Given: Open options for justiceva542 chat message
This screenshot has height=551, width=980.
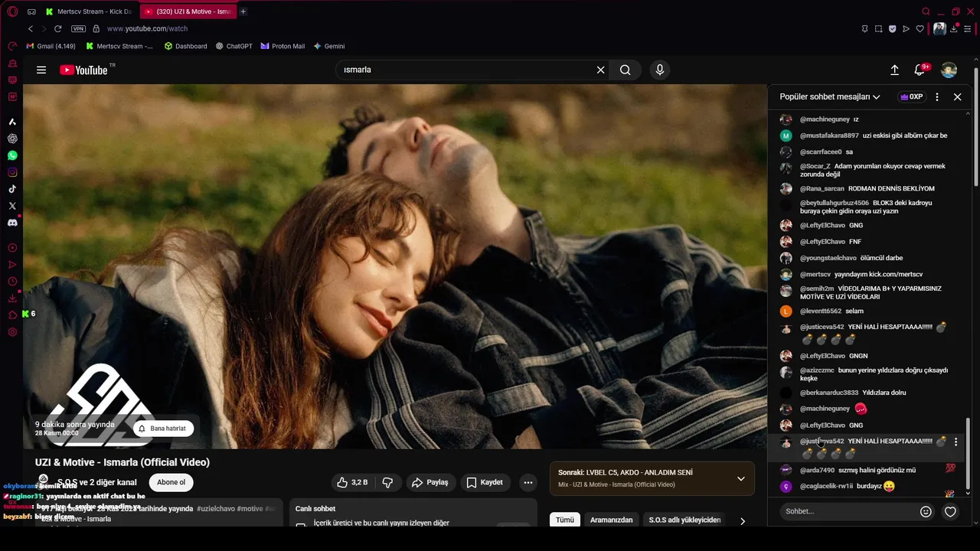Looking at the screenshot, I should [955, 442].
